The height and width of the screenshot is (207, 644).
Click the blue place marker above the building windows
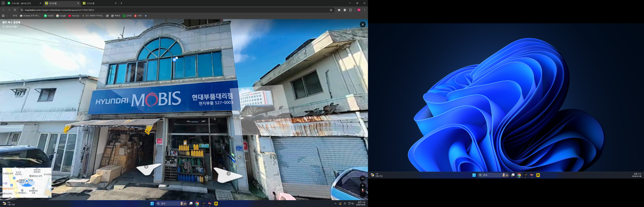[174, 59]
